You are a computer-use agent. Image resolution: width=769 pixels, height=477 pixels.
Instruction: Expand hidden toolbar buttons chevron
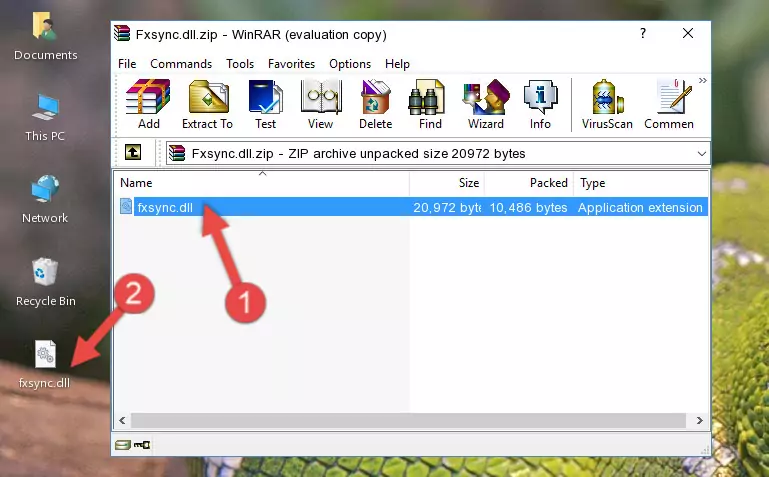pyautogui.click(x=703, y=80)
